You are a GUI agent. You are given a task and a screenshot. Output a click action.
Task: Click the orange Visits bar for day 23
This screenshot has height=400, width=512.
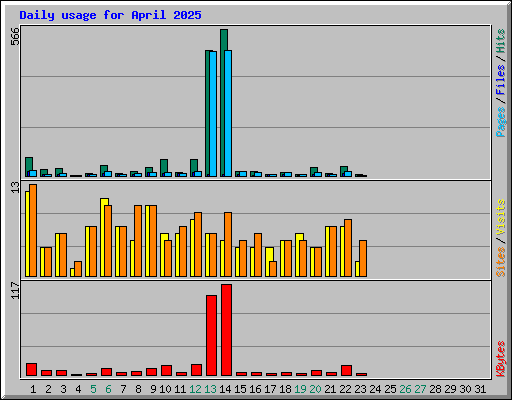coord(363,258)
